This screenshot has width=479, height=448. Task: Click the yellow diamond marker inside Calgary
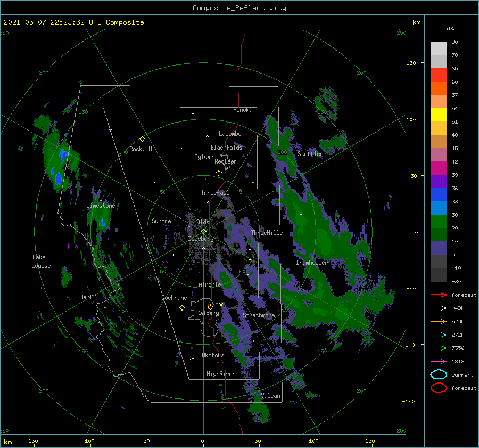coord(210,307)
